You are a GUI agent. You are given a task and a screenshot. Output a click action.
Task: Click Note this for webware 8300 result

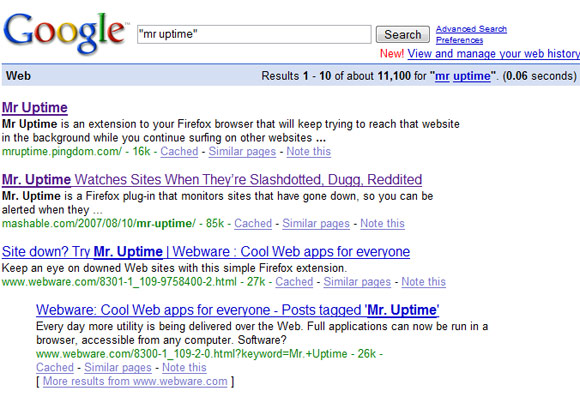coord(184,367)
